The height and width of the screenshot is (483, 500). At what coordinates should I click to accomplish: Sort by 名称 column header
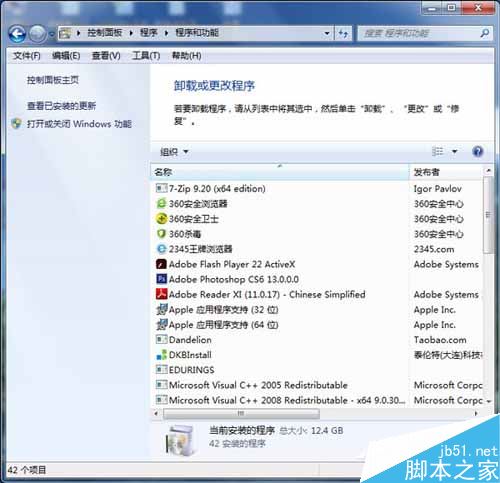pyautogui.click(x=280, y=172)
